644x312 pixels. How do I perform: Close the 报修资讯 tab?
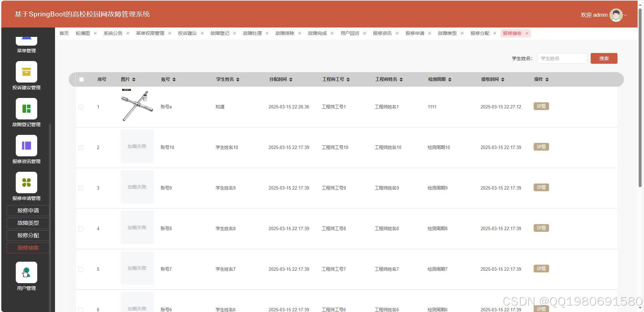(x=397, y=33)
